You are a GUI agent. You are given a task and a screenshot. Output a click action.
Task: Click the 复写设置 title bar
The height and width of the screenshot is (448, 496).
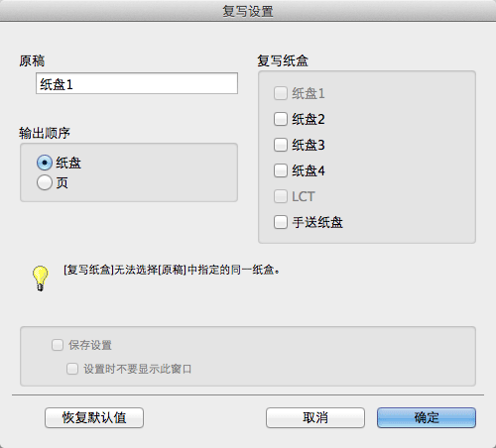(x=248, y=11)
